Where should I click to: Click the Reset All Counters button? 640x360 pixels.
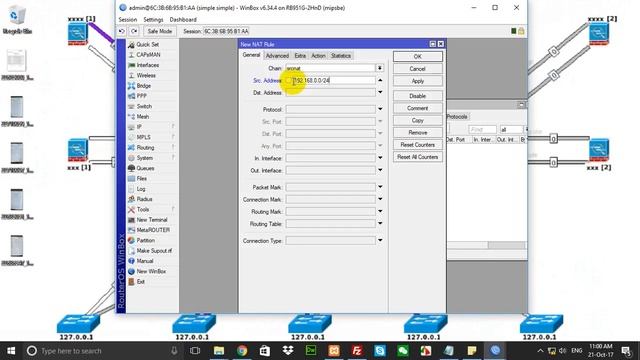coord(418,157)
